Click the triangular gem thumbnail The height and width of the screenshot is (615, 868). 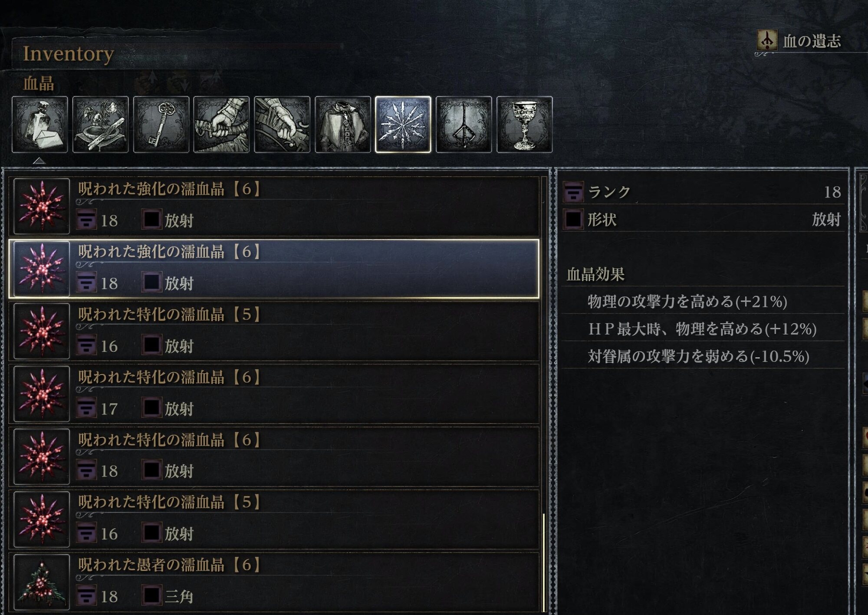point(42,582)
